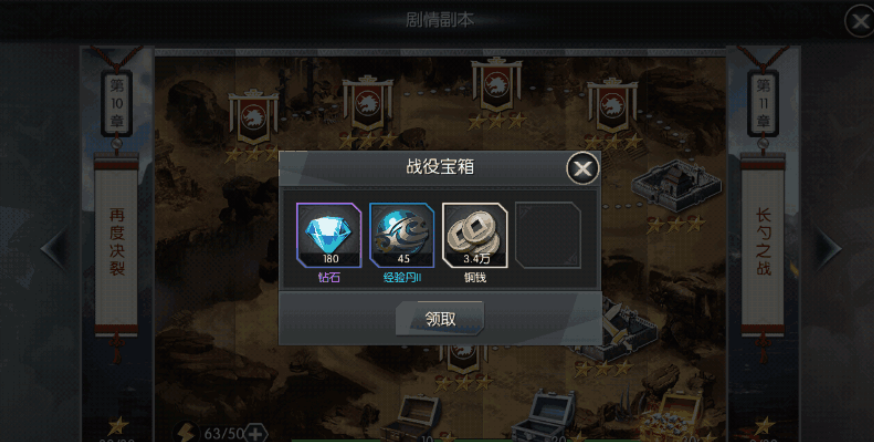Select the third red battle flag stage
Screen dimensions: 874x442
point(496,85)
